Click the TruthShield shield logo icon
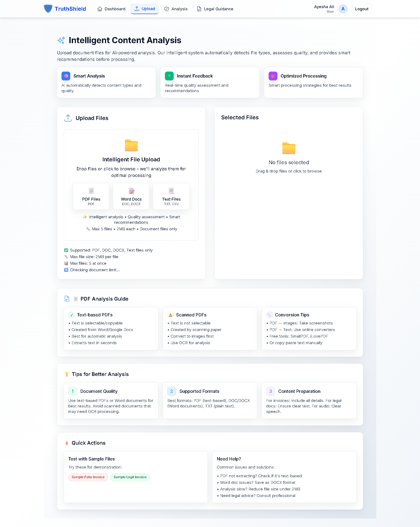 pos(48,9)
